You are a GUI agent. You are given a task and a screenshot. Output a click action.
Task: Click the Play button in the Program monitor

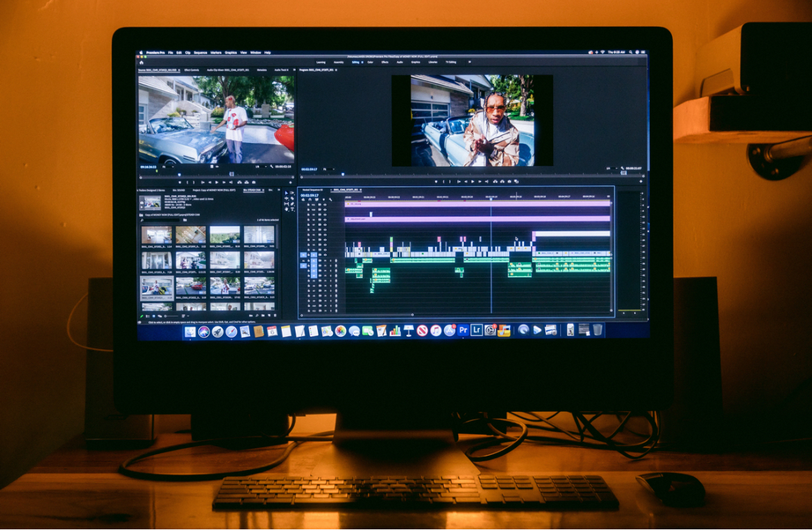(473, 182)
